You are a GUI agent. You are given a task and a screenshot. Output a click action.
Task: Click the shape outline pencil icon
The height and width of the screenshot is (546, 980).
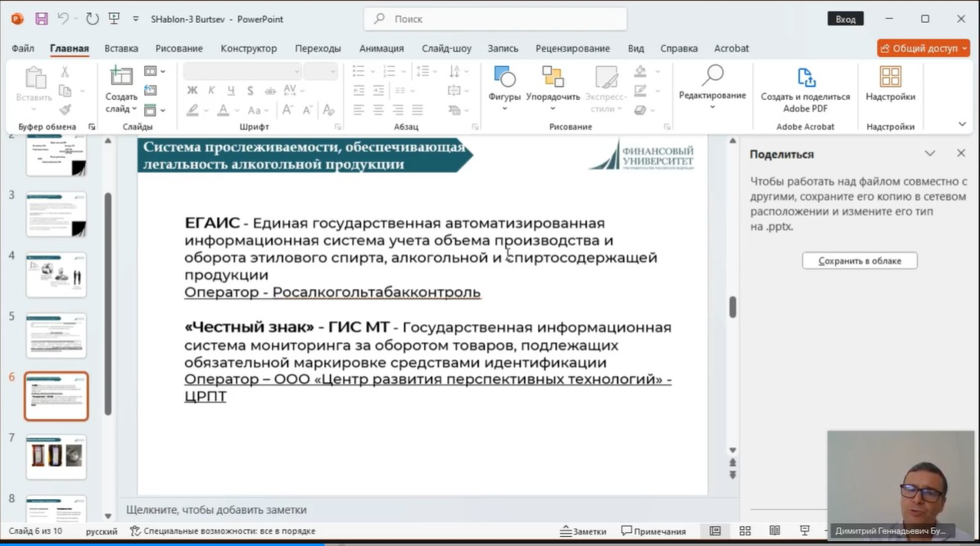[x=640, y=91]
